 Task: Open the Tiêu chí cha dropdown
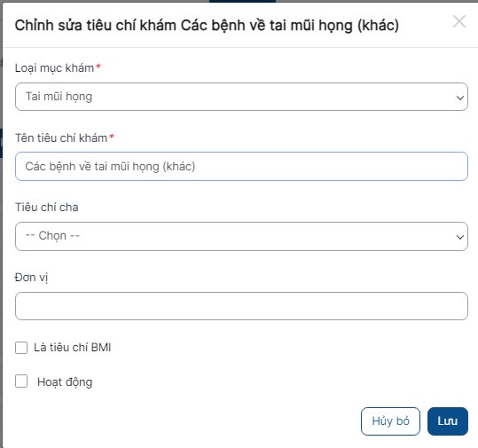[x=241, y=236]
